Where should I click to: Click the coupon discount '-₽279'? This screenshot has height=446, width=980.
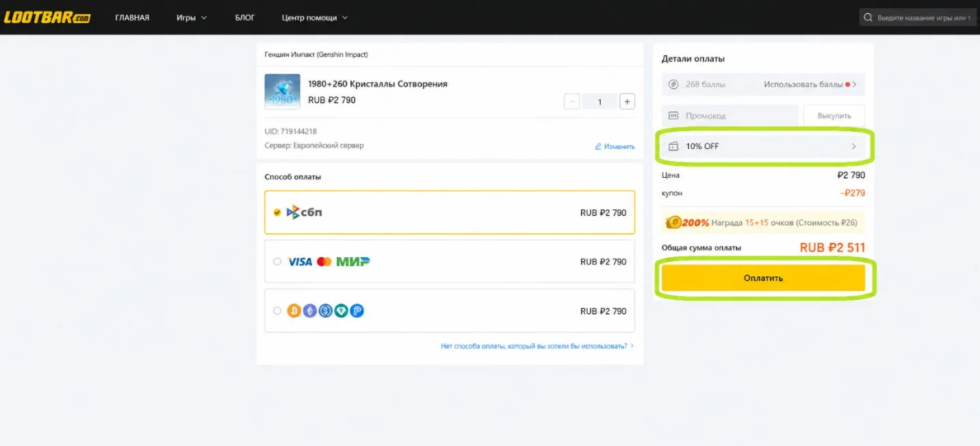[853, 193]
